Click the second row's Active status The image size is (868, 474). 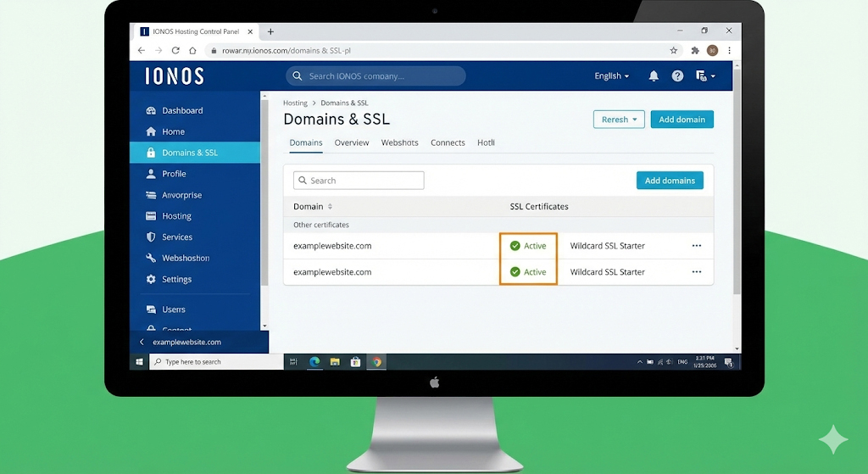coord(528,272)
